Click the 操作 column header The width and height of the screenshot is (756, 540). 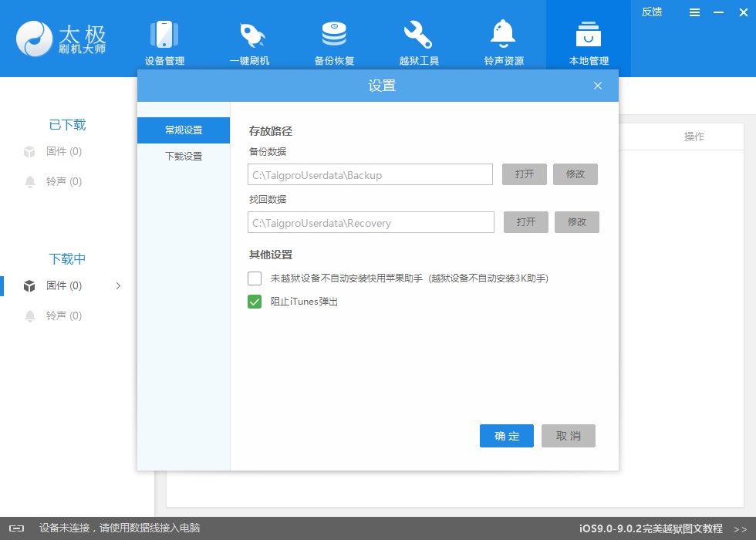pos(694,137)
